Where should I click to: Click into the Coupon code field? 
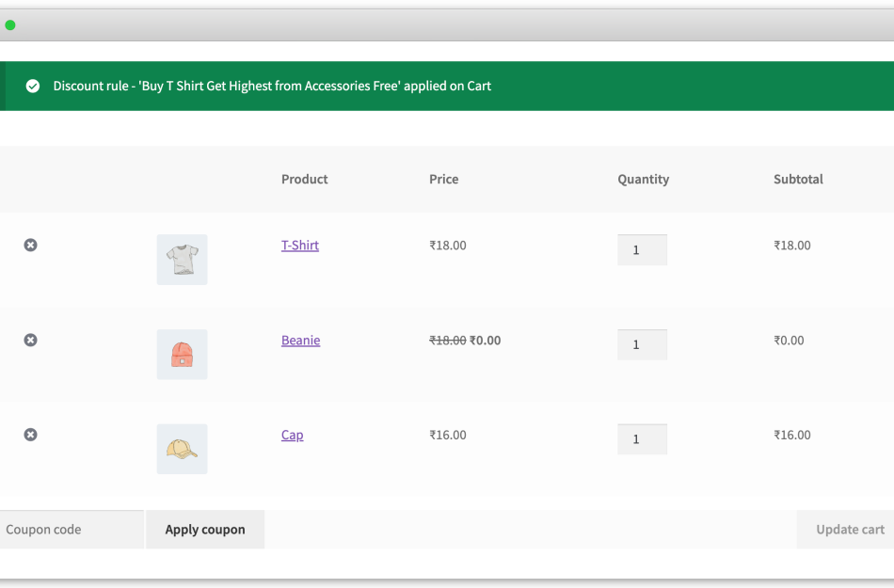(x=72, y=530)
